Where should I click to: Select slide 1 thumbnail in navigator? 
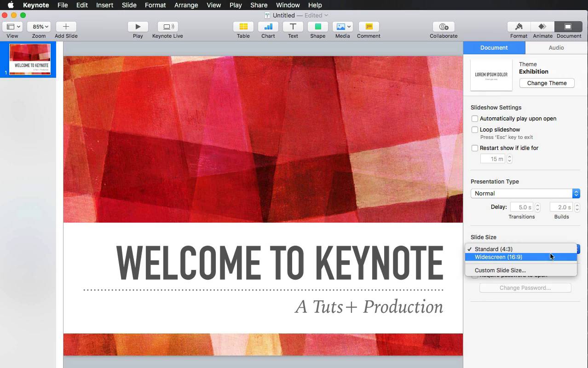pyautogui.click(x=30, y=59)
